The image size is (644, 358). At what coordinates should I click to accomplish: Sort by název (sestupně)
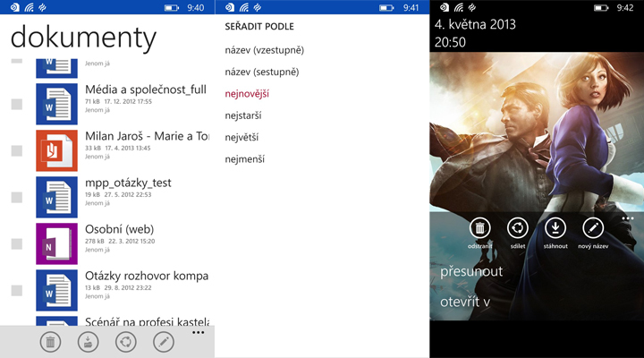pos(262,72)
